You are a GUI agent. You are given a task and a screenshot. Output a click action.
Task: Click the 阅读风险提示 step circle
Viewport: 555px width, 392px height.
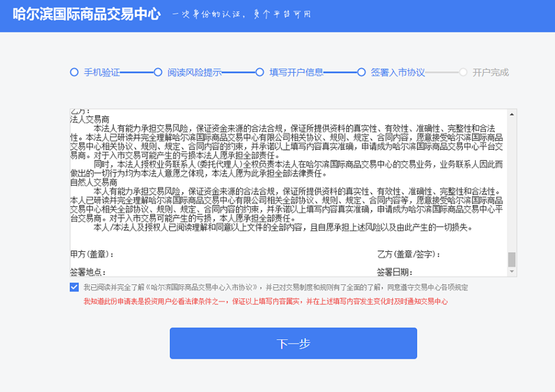point(158,72)
